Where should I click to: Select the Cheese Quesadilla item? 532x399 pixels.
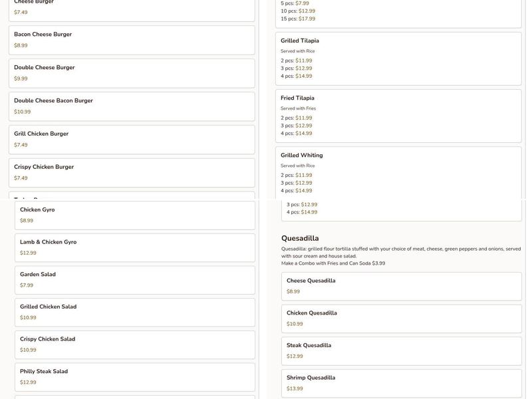[x=401, y=286]
